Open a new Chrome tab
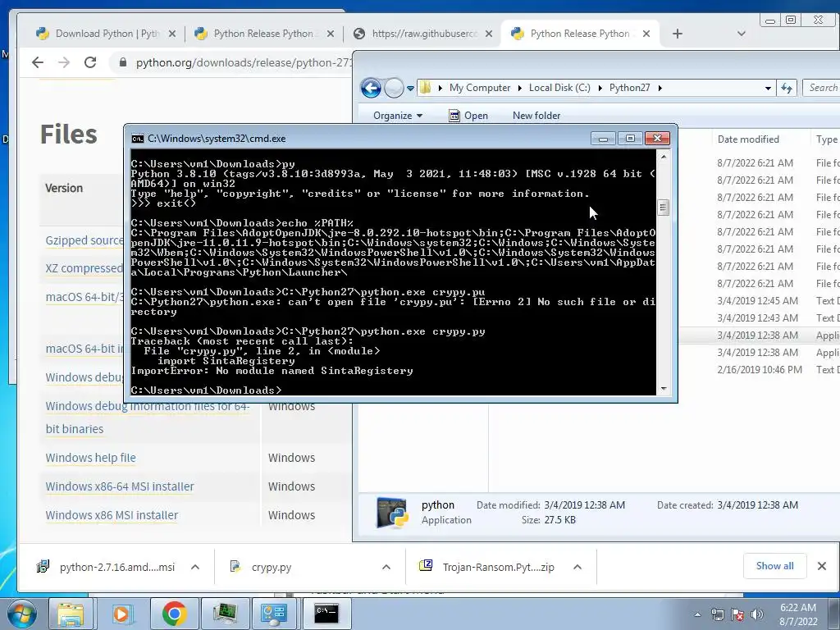Viewport: 840px width, 630px height. 677,34
